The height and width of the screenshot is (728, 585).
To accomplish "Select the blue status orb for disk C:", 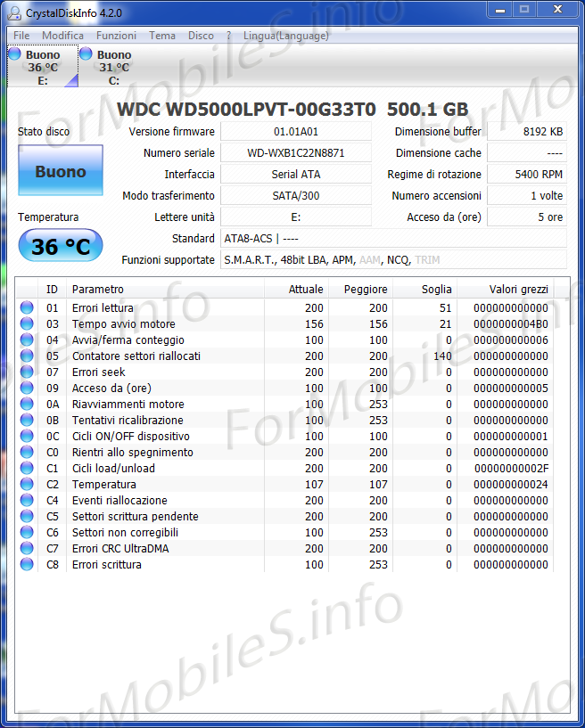I will click(86, 54).
